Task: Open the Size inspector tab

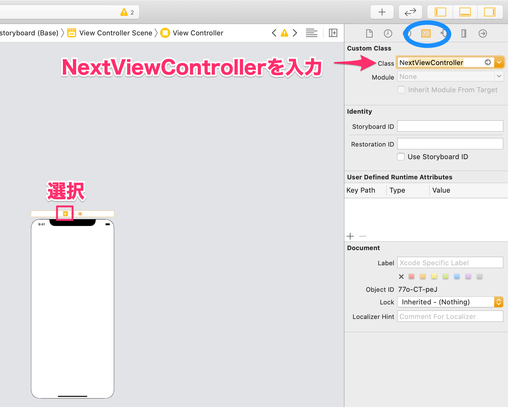Action: tap(464, 33)
